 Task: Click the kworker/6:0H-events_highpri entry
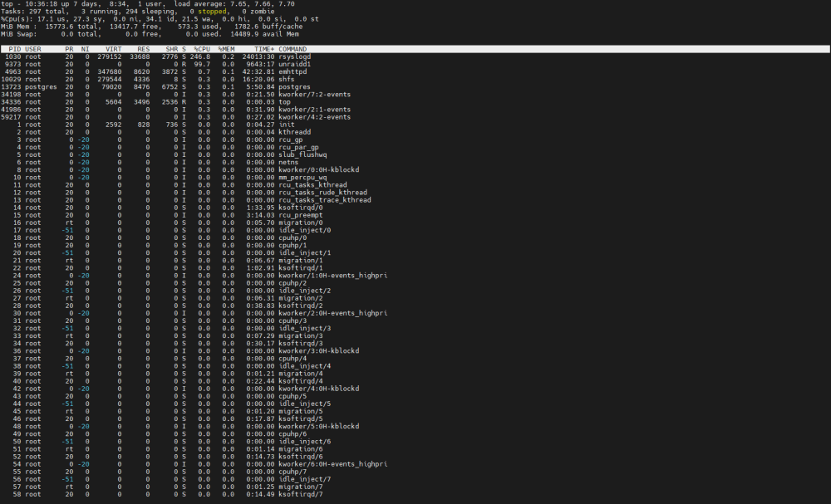(333, 464)
